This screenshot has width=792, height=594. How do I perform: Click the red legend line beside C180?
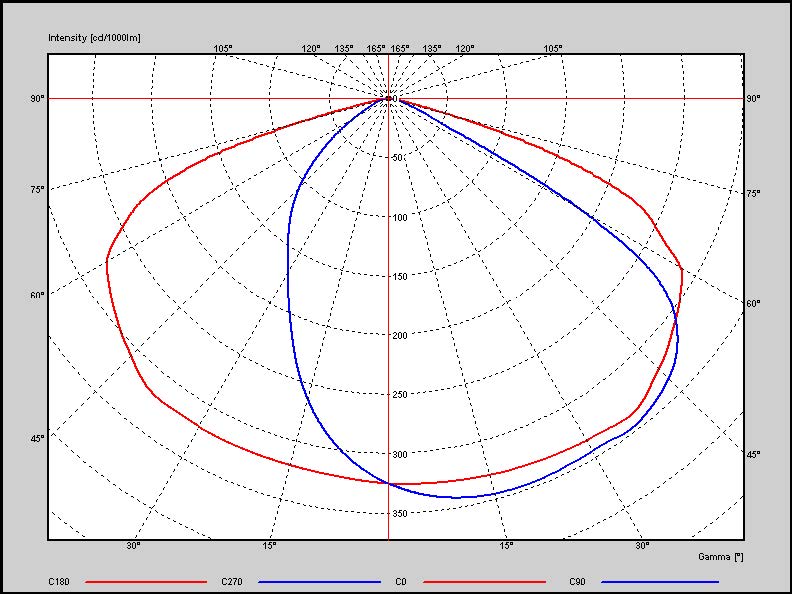coord(146,582)
